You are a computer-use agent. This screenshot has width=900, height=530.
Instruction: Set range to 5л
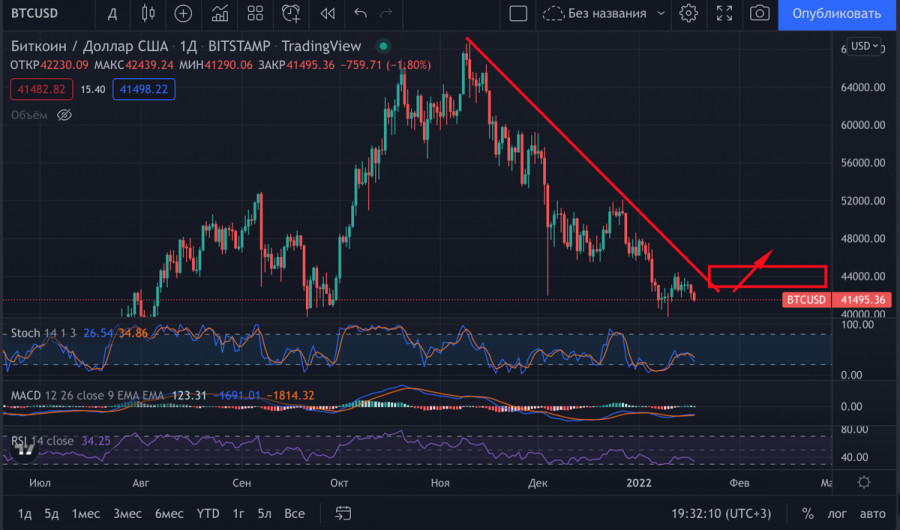click(x=265, y=513)
